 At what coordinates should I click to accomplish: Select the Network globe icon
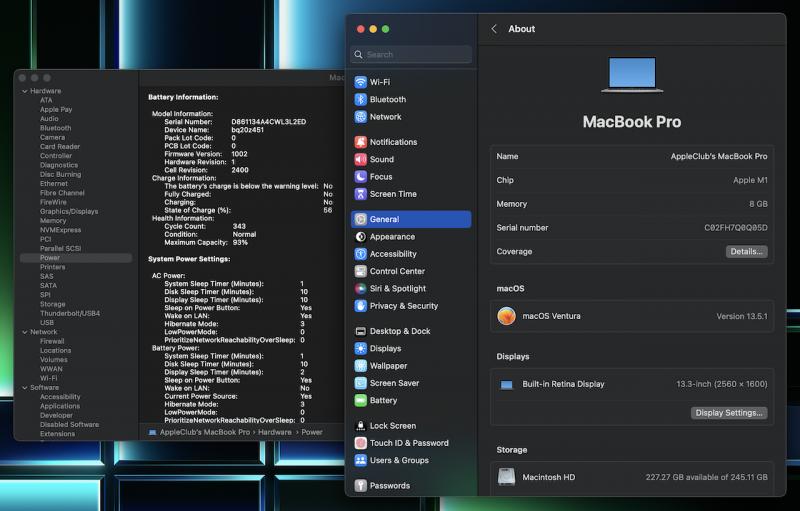(x=361, y=117)
